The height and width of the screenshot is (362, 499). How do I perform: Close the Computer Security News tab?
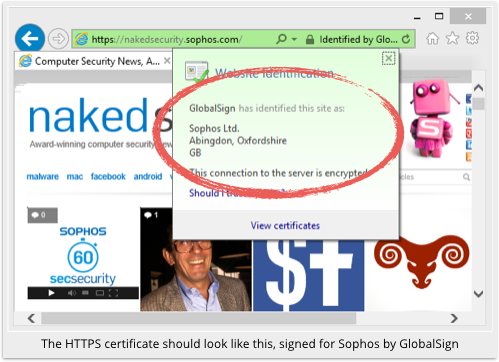click(x=167, y=61)
